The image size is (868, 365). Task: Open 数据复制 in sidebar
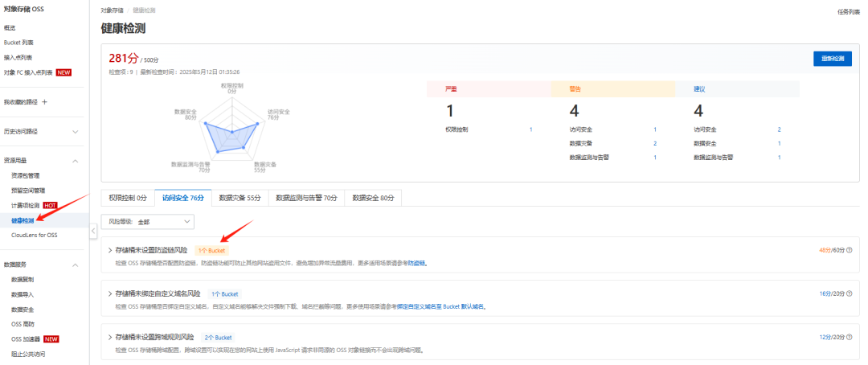click(23, 280)
